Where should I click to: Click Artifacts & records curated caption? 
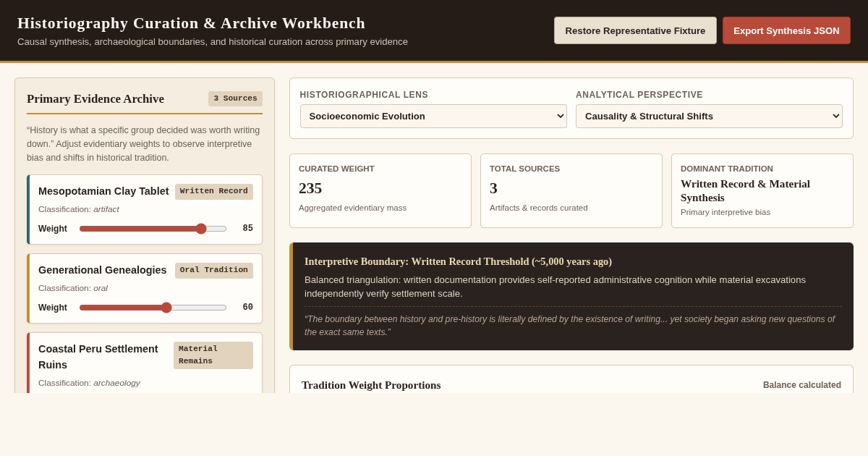[539, 208]
